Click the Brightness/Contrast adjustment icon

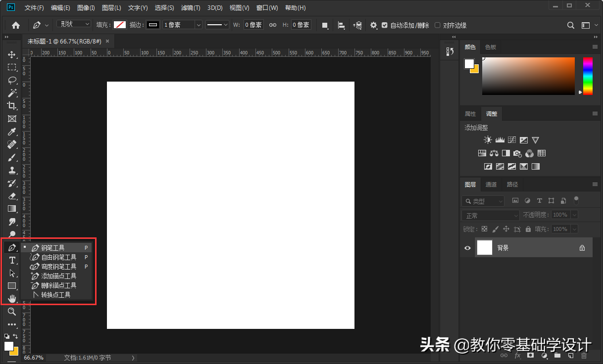click(x=487, y=139)
